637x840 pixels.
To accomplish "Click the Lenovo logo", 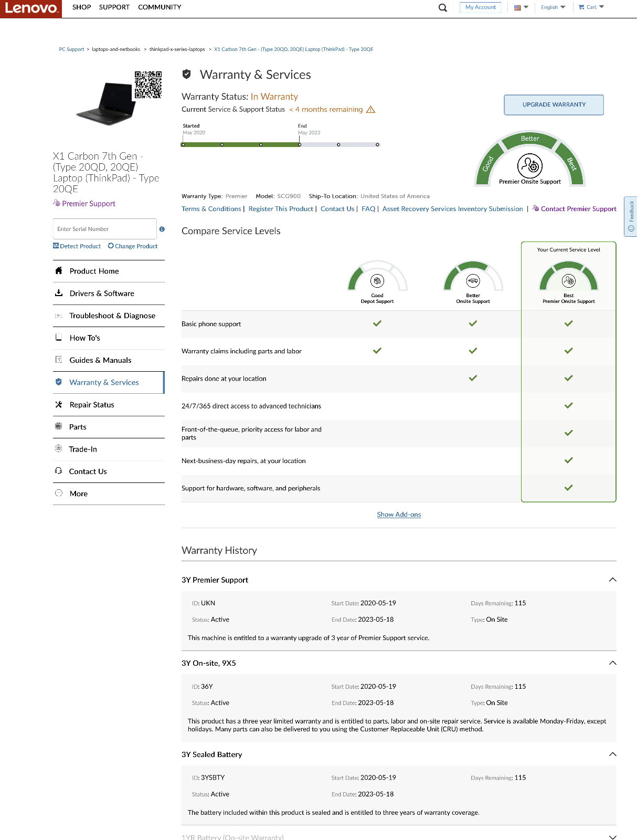I will (x=30, y=8).
